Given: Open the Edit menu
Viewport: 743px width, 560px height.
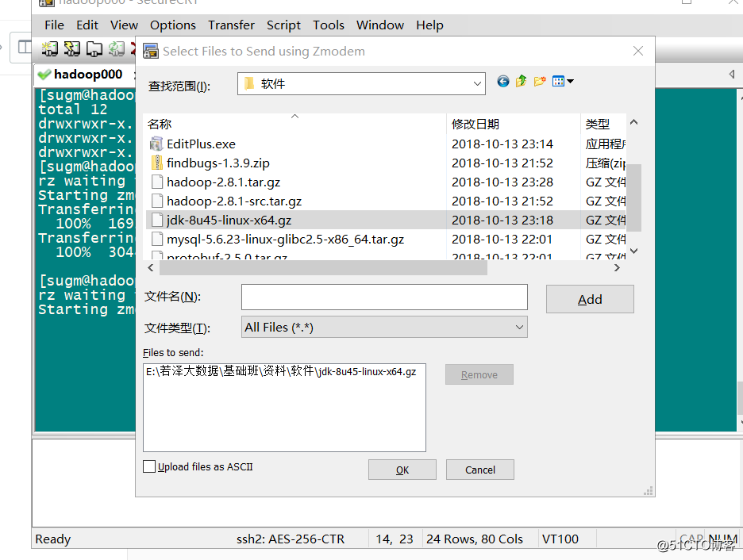Looking at the screenshot, I should (87, 25).
